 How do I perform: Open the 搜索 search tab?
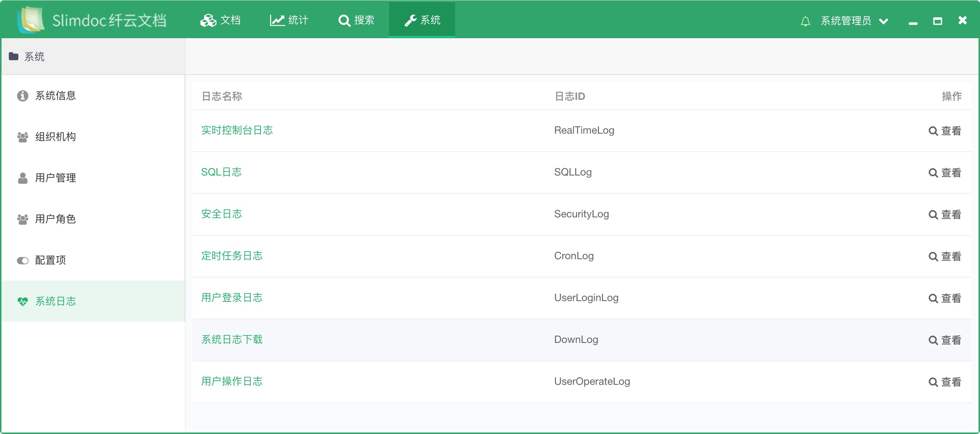356,20
